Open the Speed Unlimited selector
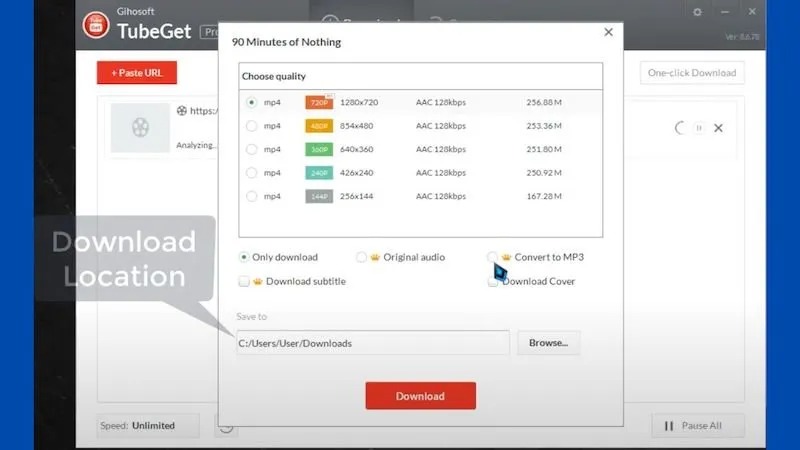Image resolution: width=800 pixels, height=450 pixels. click(x=148, y=425)
